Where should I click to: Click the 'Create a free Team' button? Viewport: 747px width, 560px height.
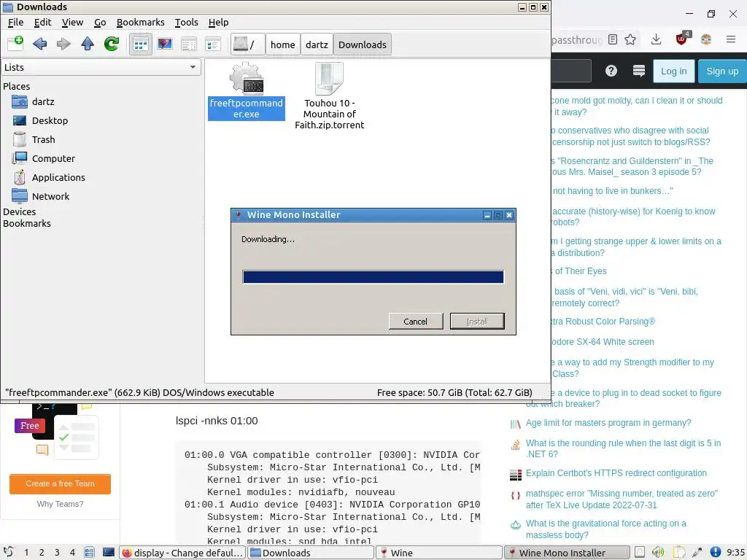pyautogui.click(x=60, y=484)
